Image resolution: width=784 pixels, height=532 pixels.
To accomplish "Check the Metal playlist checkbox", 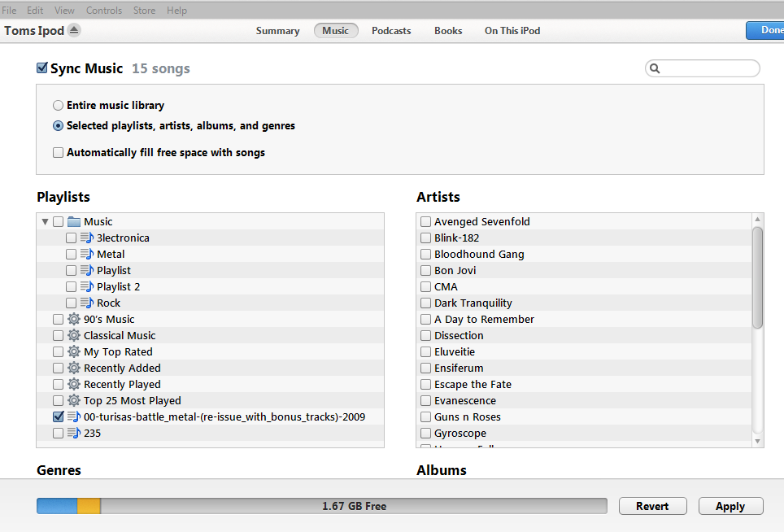I will pyautogui.click(x=71, y=254).
